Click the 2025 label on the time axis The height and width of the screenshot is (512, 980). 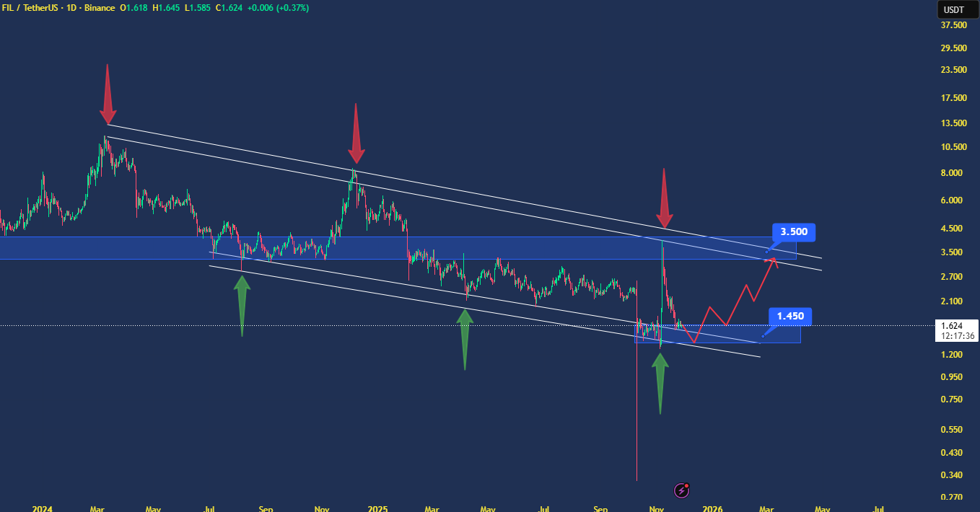377,508
